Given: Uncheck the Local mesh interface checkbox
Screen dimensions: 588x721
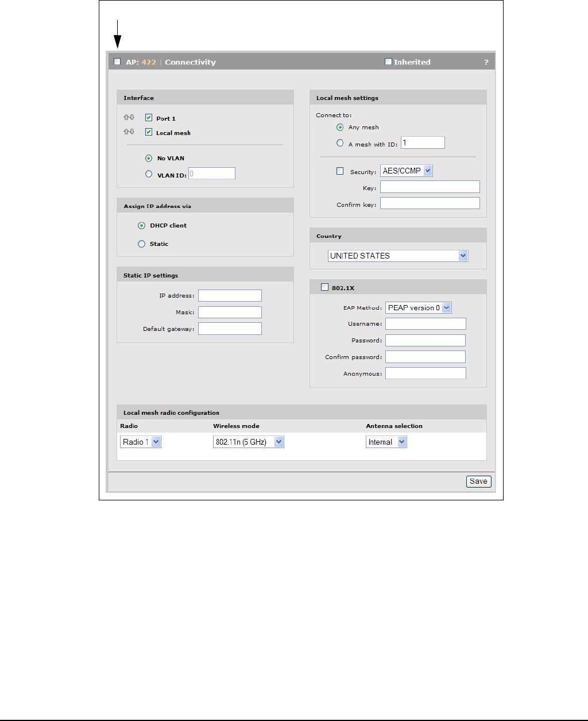Looking at the screenshot, I should tap(149, 132).
